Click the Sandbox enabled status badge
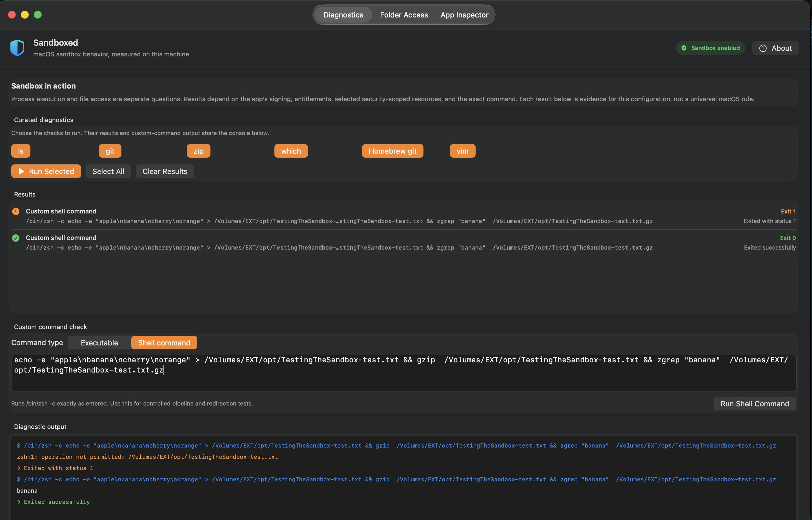The height and width of the screenshot is (520, 812). (x=711, y=48)
